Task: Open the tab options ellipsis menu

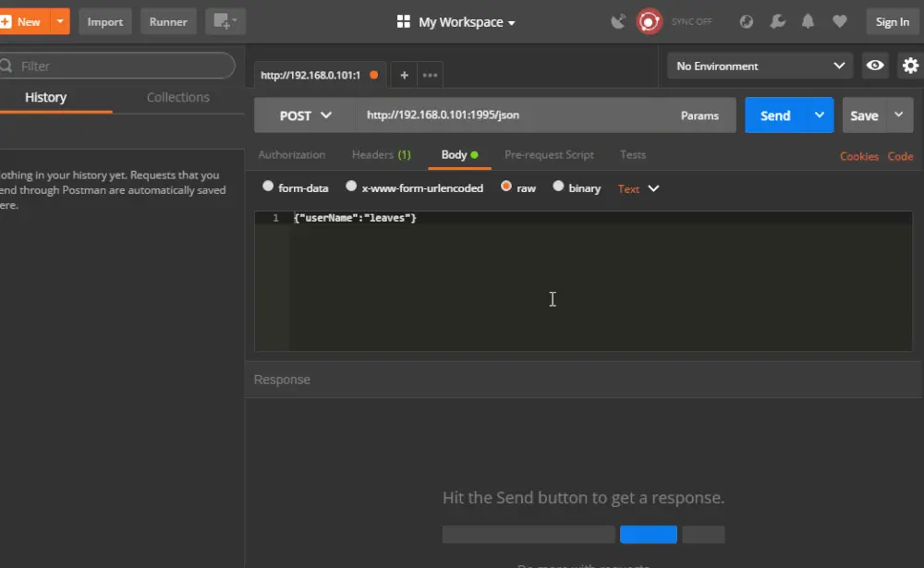Action: pos(431,75)
